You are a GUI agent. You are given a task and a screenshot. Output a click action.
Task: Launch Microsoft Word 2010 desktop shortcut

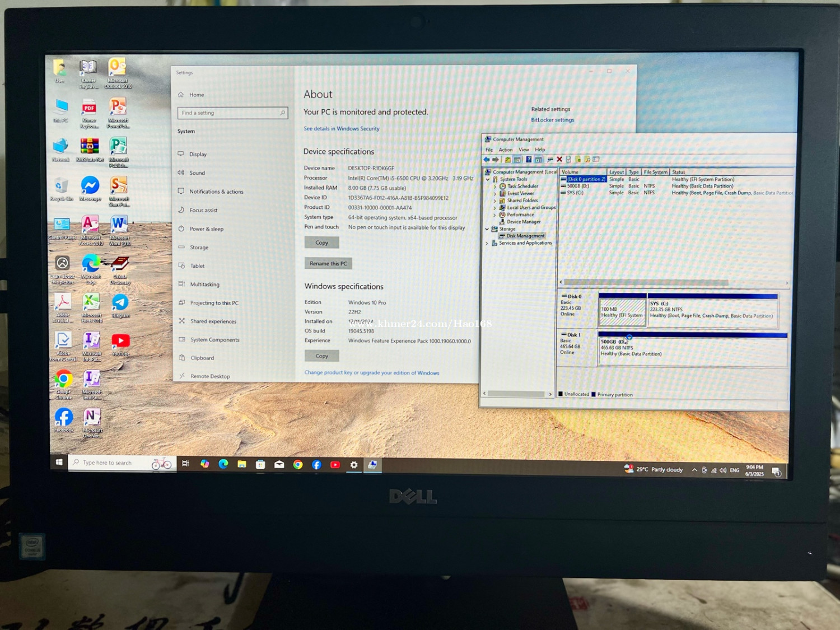pos(119,231)
